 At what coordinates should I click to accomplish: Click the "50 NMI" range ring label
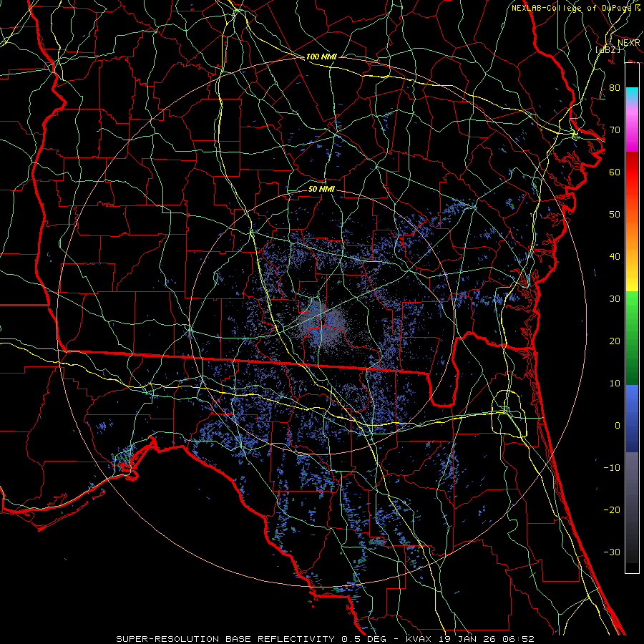click(321, 190)
